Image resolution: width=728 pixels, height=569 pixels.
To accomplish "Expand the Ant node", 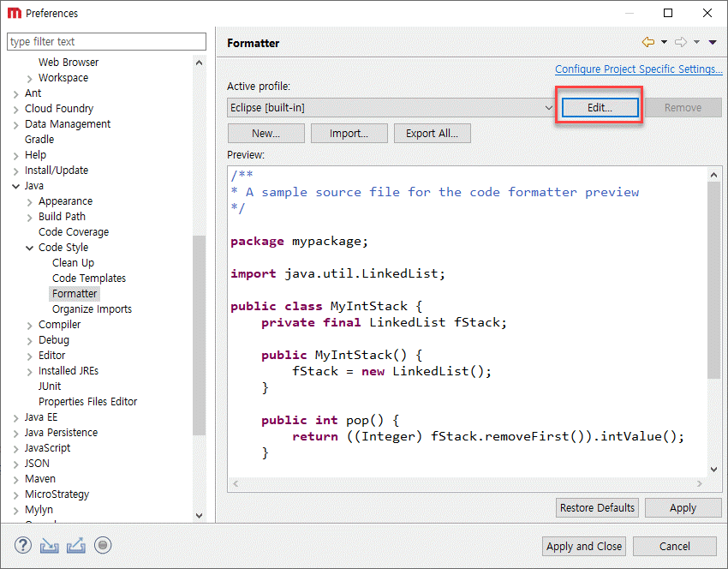I will (15, 93).
